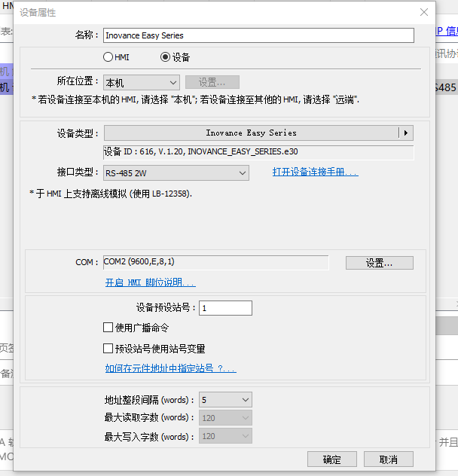The image size is (458, 476).
Task: Select the HMI radio button
Action: coord(108,57)
